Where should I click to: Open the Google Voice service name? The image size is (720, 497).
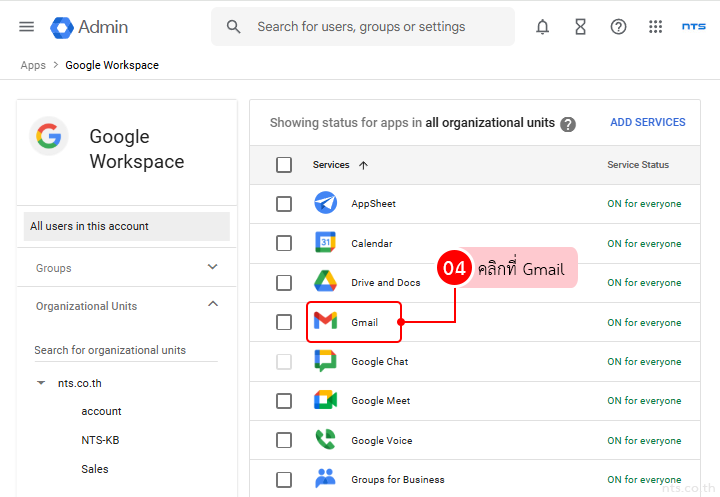point(382,441)
